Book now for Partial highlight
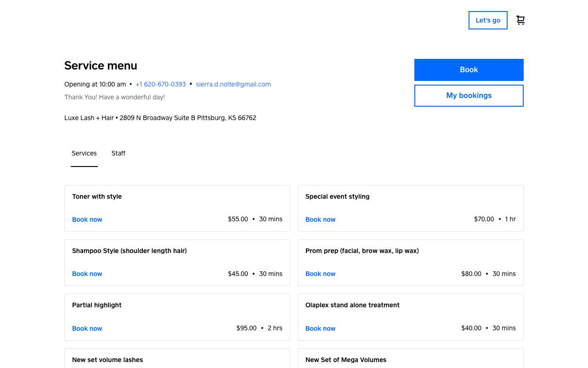 point(87,328)
